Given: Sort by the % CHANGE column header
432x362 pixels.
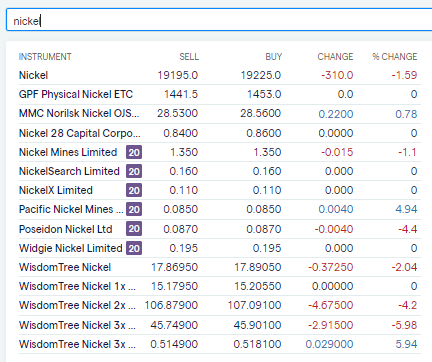Looking at the screenshot, I should (395, 57).
